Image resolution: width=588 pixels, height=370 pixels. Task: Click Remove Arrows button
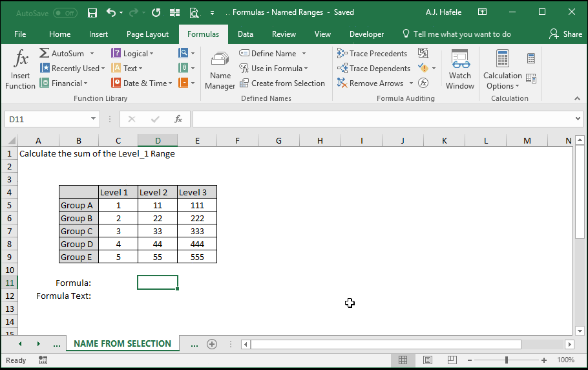pos(370,83)
